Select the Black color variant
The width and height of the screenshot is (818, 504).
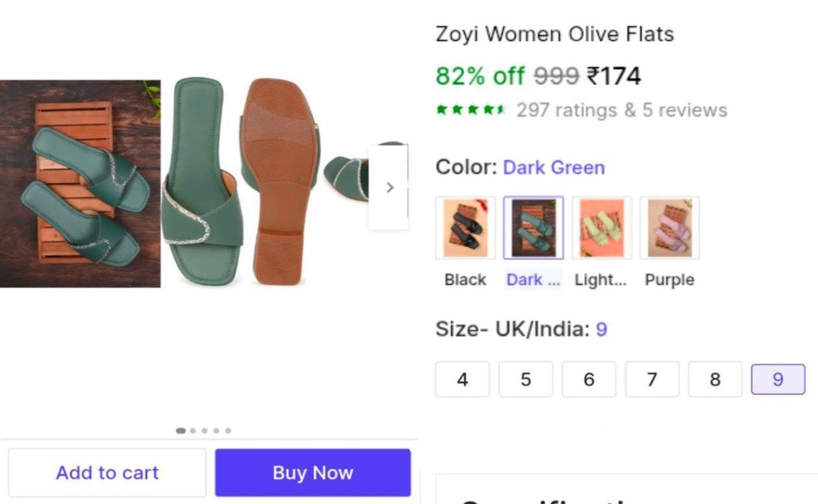(x=464, y=227)
